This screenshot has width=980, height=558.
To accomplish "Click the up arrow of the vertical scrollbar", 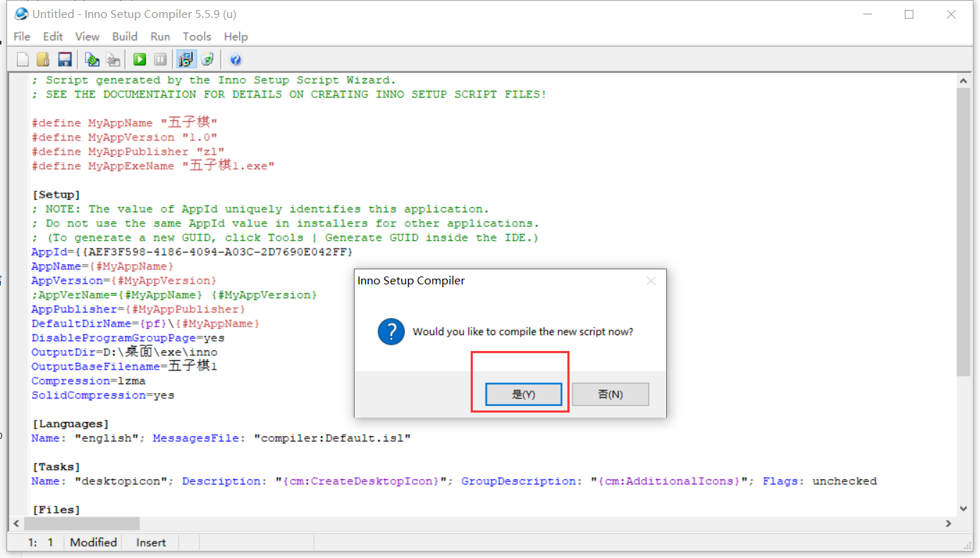I will click(x=964, y=80).
